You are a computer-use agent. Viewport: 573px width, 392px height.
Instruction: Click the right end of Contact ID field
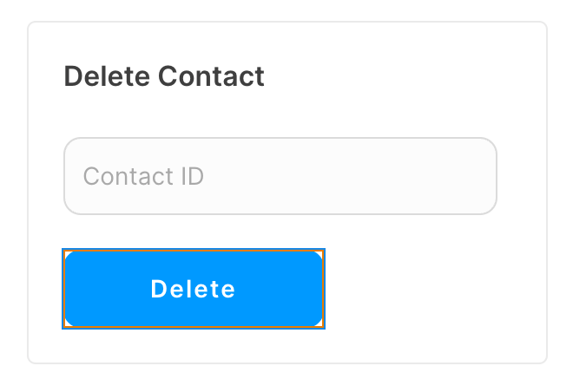point(475,176)
